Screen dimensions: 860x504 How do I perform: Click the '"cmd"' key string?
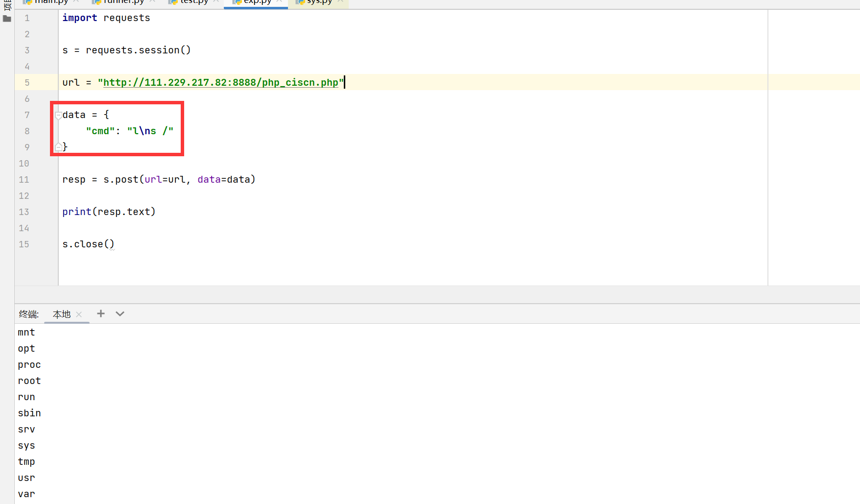[100, 131]
